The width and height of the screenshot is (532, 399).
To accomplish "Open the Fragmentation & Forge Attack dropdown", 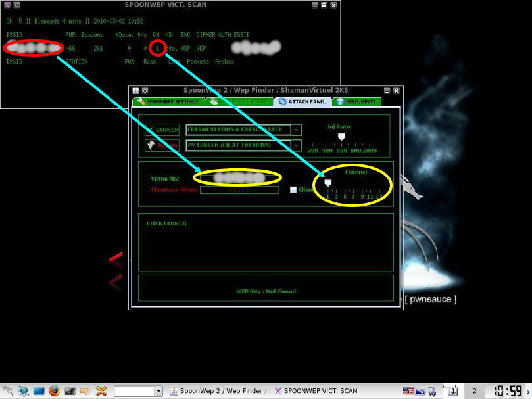I will (x=296, y=129).
